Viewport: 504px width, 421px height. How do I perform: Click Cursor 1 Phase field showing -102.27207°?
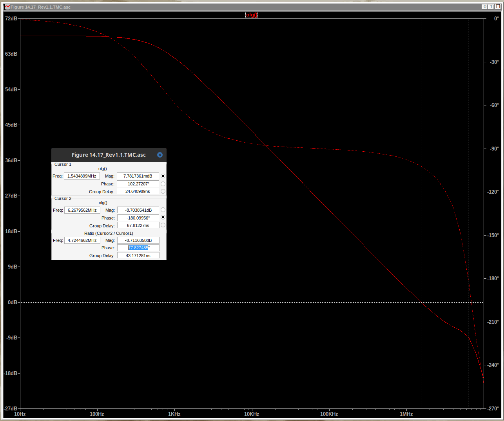[x=138, y=184]
